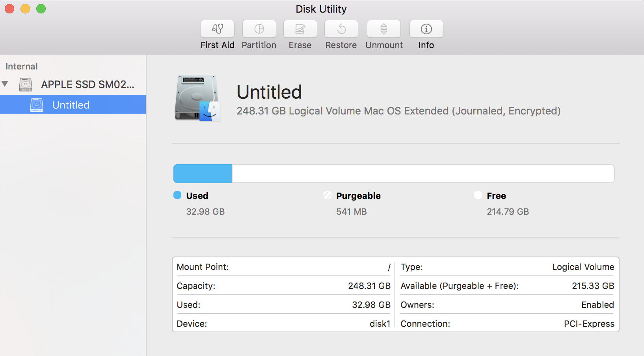Click the "Free" legend label
Screen dimensions: 644x356
click(x=496, y=196)
